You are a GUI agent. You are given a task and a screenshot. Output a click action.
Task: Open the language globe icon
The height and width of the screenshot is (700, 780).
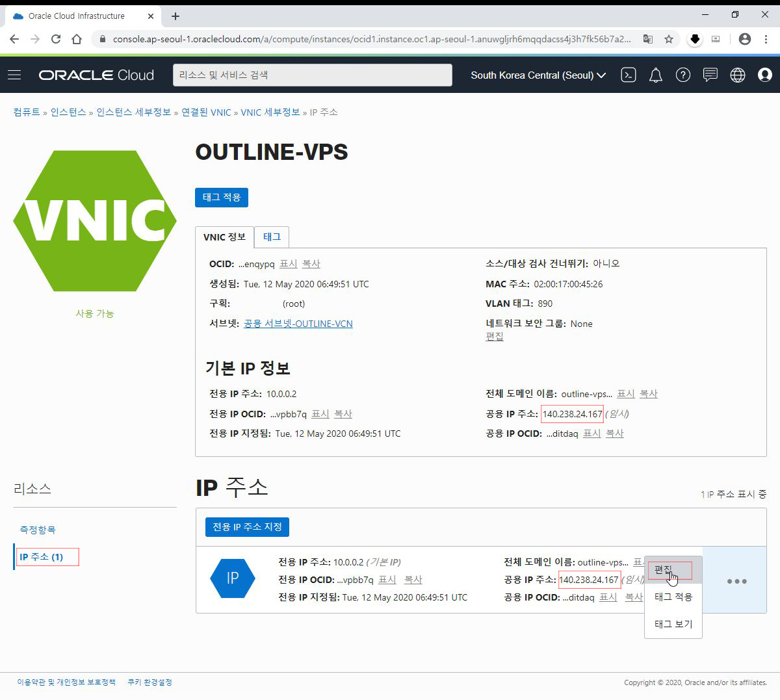click(738, 75)
